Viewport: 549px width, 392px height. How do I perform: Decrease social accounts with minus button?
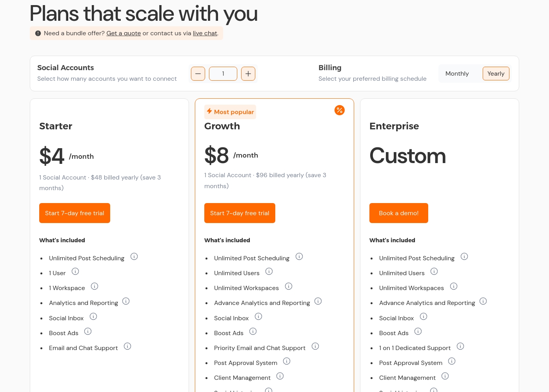click(x=198, y=74)
